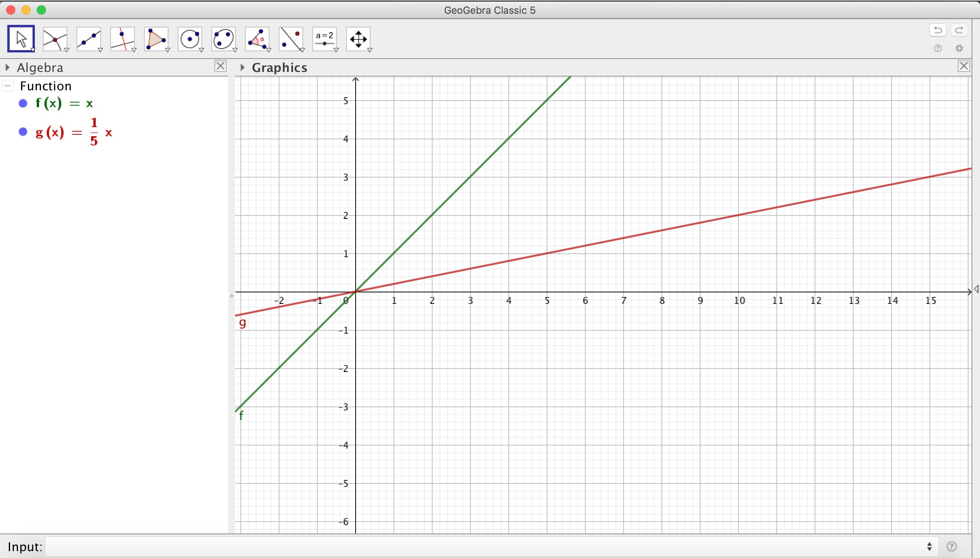Toggle visibility of function g(x)
The width and height of the screenshot is (980, 558).
tap(23, 132)
